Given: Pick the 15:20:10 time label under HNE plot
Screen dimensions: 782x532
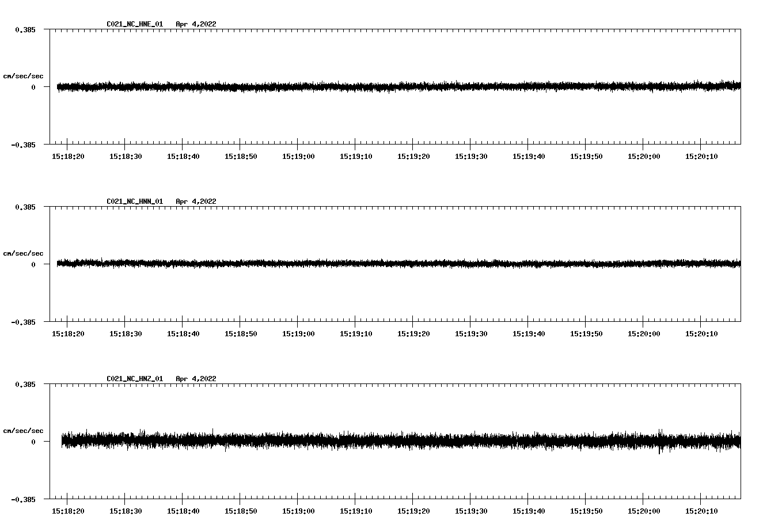Looking at the screenshot, I should [701, 157].
